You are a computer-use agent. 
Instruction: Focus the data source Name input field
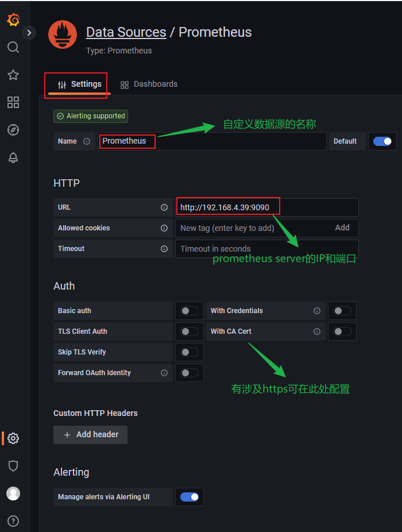click(x=212, y=141)
